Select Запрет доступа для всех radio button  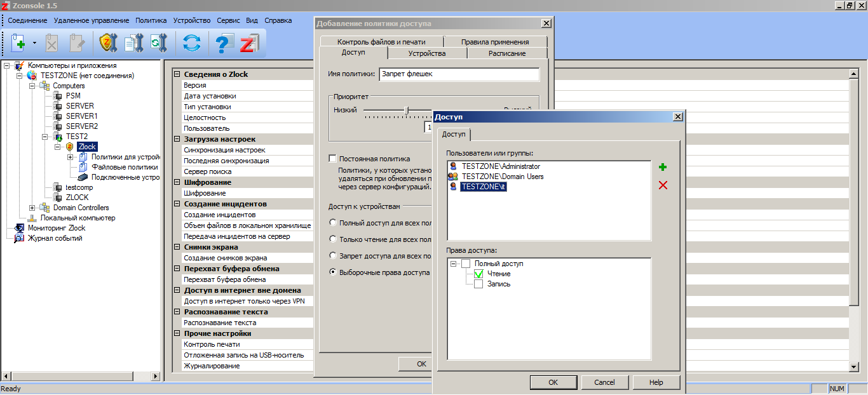(333, 255)
